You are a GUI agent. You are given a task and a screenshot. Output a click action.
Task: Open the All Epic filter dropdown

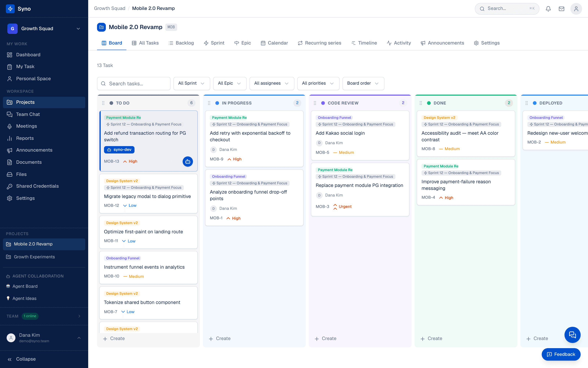230,83
